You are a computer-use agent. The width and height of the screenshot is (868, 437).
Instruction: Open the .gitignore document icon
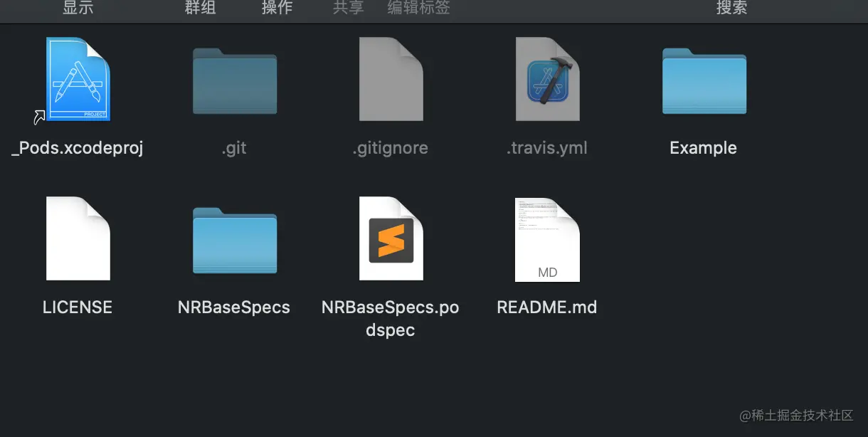tap(390, 78)
